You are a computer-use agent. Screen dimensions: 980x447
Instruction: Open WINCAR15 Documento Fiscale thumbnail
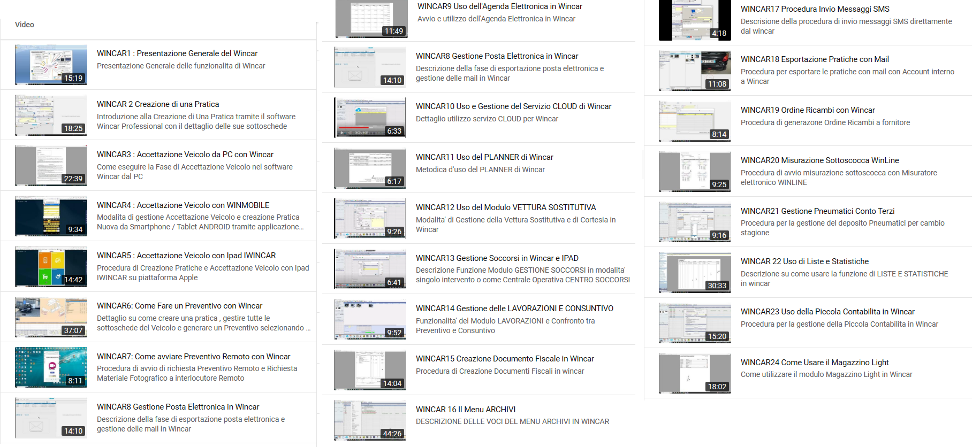(x=370, y=370)
